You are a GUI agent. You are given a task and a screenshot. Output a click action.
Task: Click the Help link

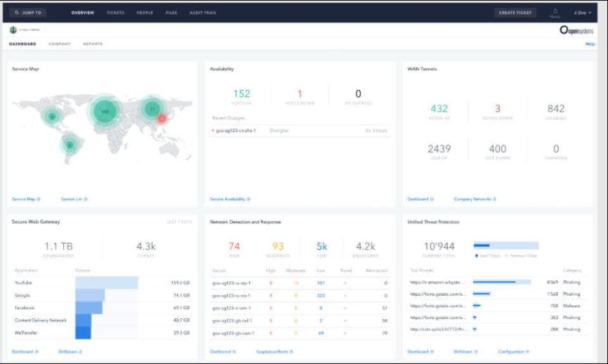[590, 44]
